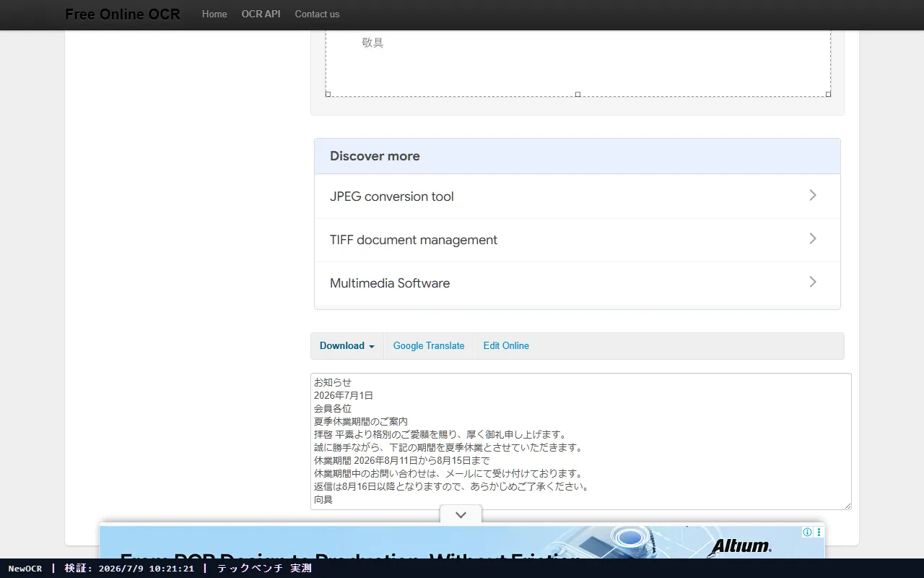Click the bottom-center selection handle of image crop

pyautogui.click(x=577, y=94)
